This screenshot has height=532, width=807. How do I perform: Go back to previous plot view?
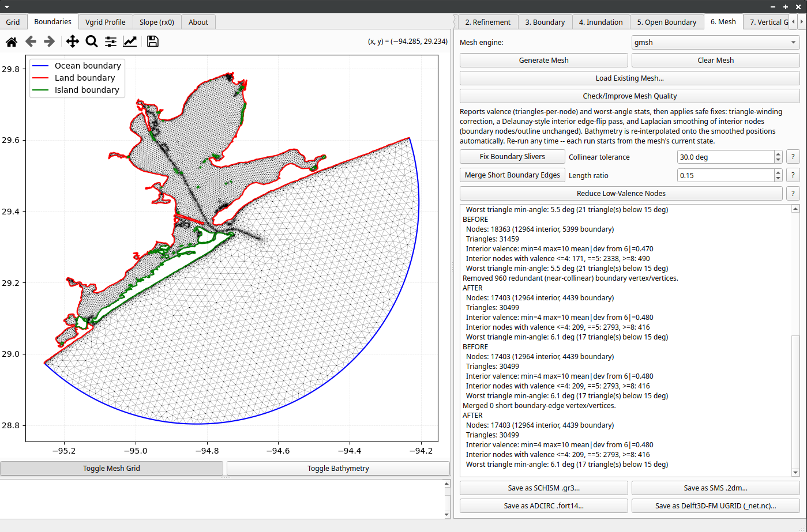point(31,41)
